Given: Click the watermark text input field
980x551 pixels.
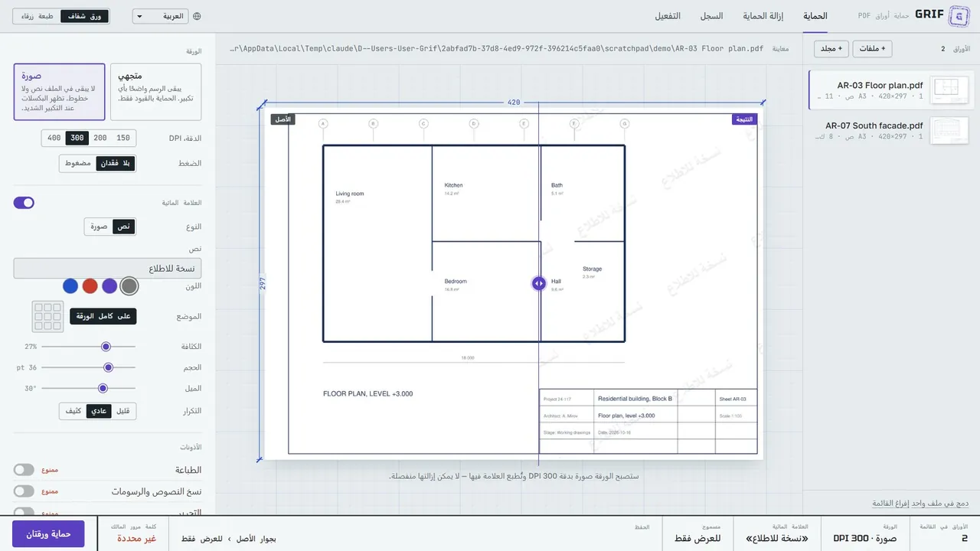Looking at the screenshot, I should pos(107,269).
